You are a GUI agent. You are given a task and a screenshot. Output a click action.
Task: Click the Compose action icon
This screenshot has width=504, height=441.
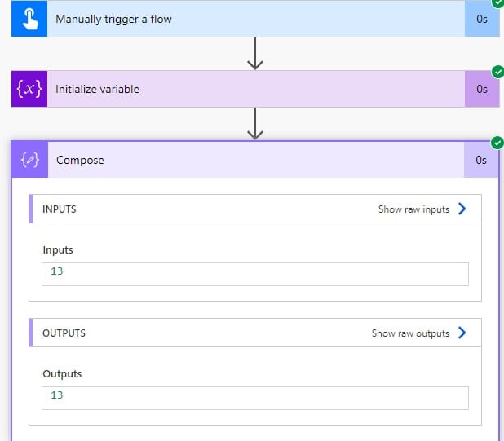pos(30,160)
